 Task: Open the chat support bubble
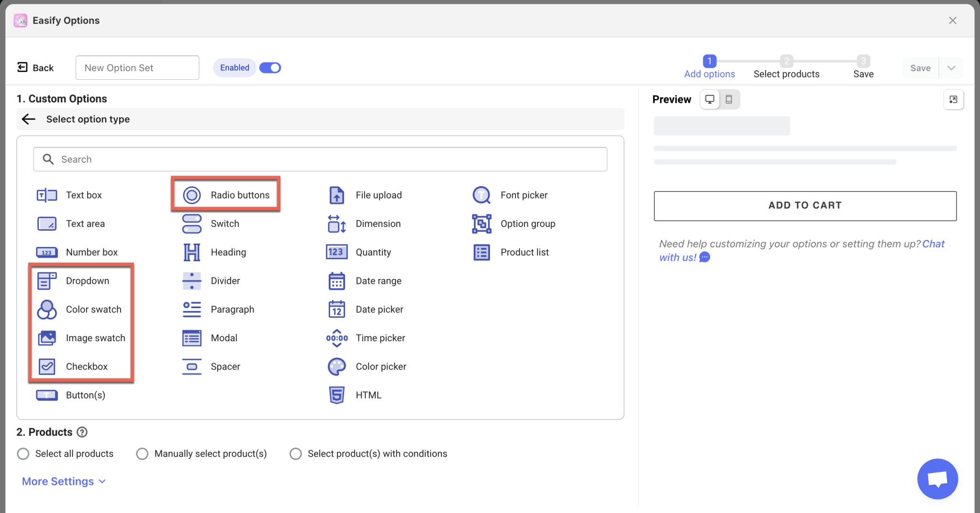[x=937, y=479]
